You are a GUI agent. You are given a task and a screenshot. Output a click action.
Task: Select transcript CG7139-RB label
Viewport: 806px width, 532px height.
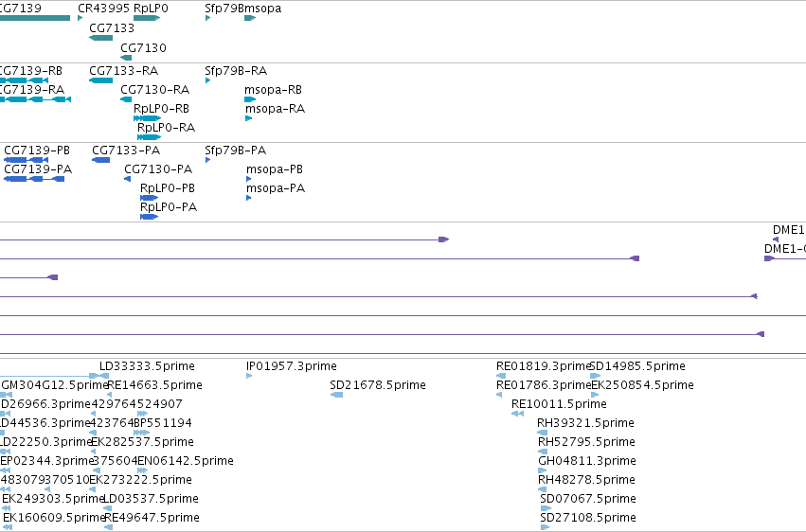[31, 70]
